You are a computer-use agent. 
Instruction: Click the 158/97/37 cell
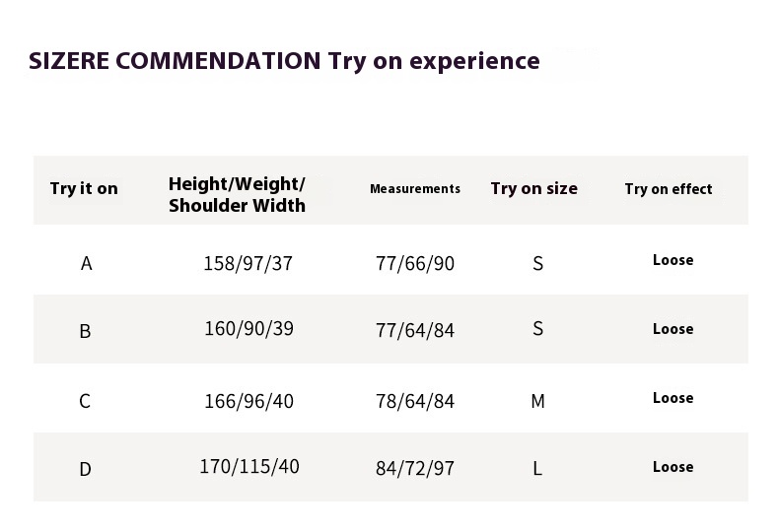[x=248, y=263]
